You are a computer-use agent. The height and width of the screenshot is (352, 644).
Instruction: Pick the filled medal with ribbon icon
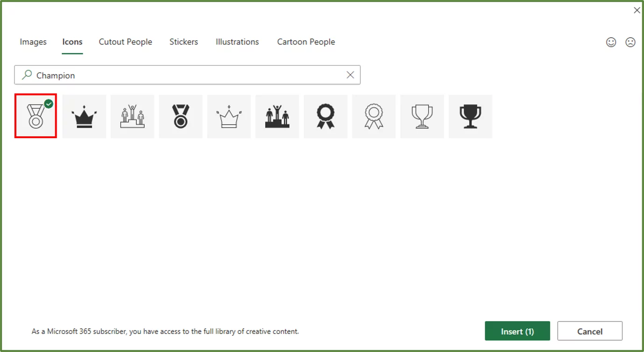(x=181, y=116)
